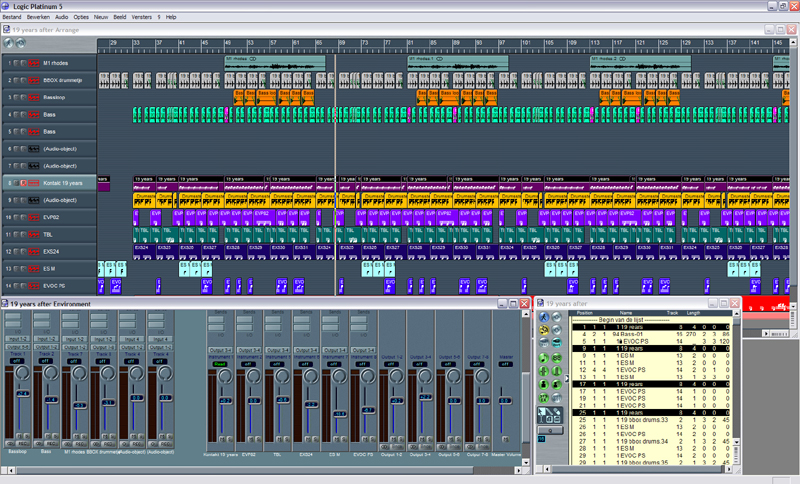Open Output 3-4 selector on EVOC PS strip
The image size is (800, 484).
click(364, 350)
